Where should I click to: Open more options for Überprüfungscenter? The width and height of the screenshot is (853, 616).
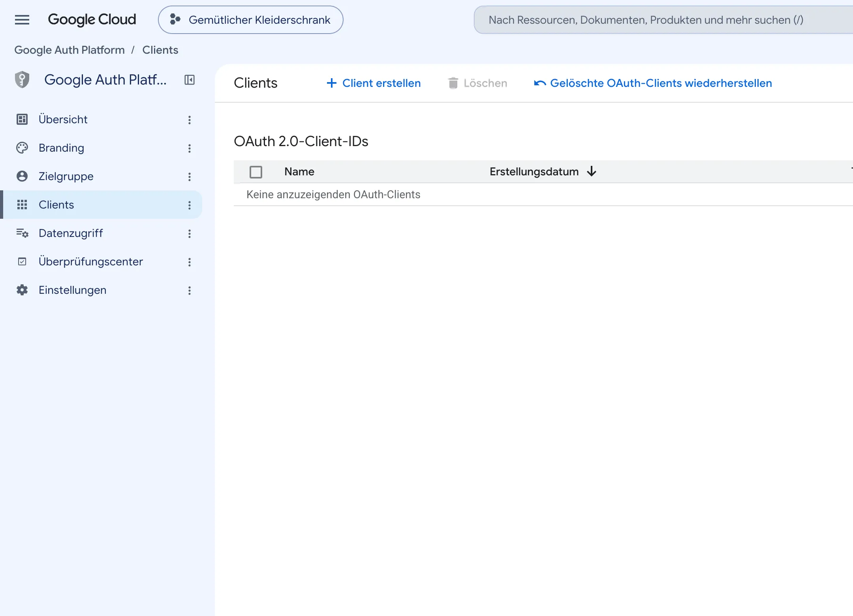tap(190, 262)
